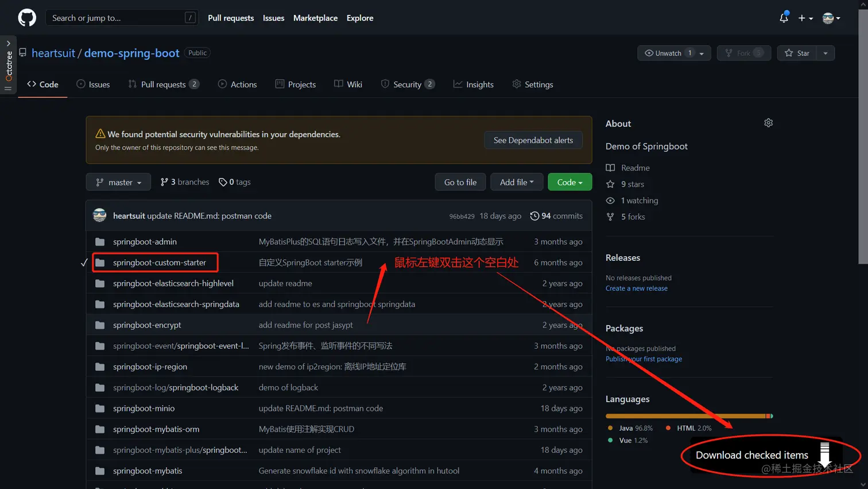Click Download checked items button
This screenshot has width=868, height=489.
pos(766,455)
